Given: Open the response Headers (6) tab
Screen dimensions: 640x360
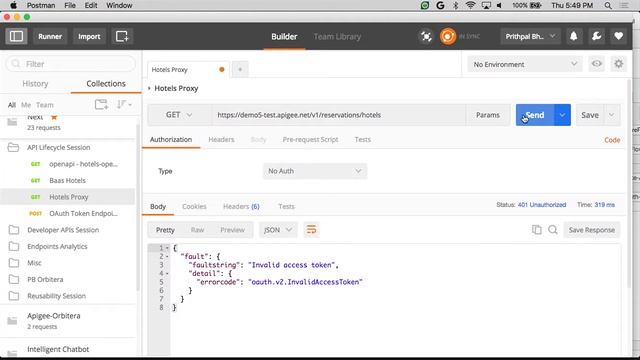Looking at the screenshot, I should [x=241, y=207].
